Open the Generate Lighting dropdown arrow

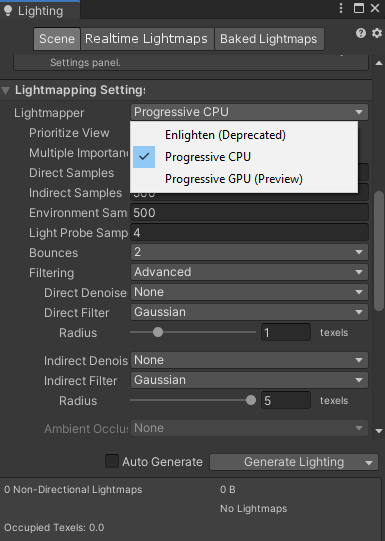tap(369, 463)
